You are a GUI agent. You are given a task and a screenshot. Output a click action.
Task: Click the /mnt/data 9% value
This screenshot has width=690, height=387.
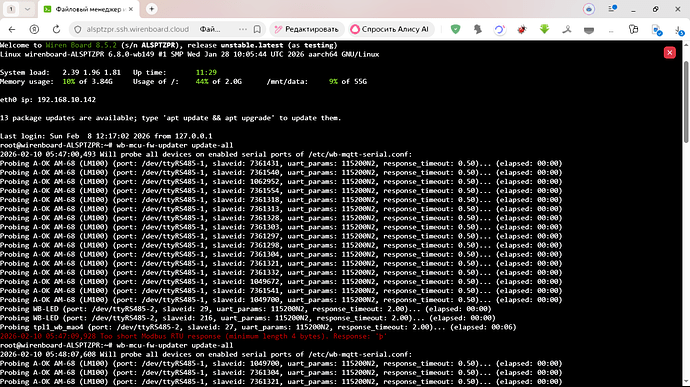[x=333, y=81]
